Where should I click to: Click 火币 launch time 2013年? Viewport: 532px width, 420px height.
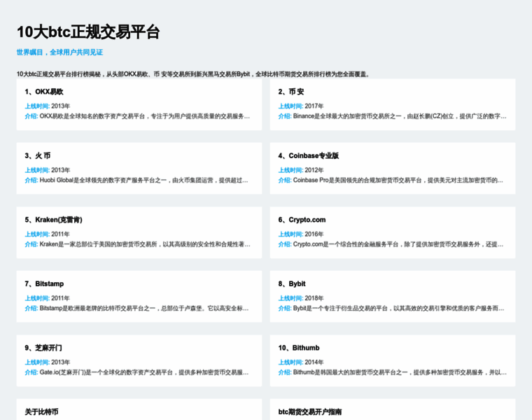click(60, 170)
